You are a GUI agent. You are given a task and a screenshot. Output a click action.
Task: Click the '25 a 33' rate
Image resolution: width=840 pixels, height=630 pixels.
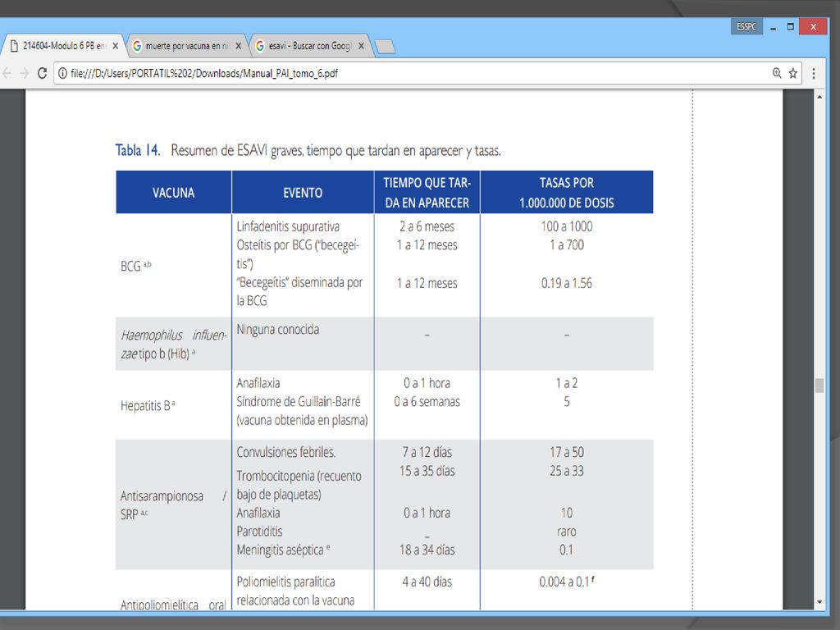coord(567,472)
